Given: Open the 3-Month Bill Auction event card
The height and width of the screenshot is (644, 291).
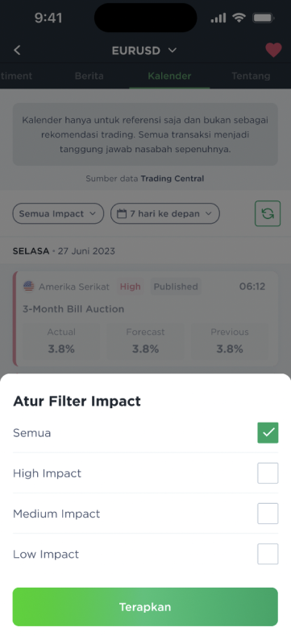Looking at the screenshot, I should [145, 319].
